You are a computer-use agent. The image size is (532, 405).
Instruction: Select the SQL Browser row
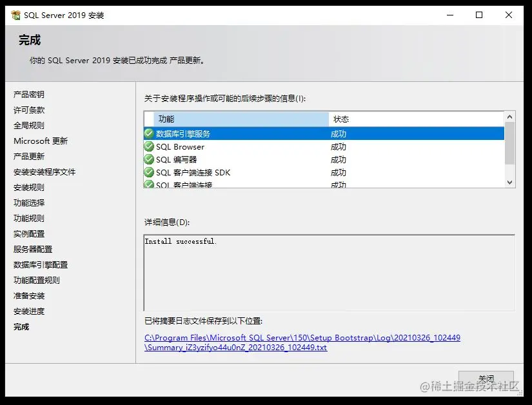[324, 146]
